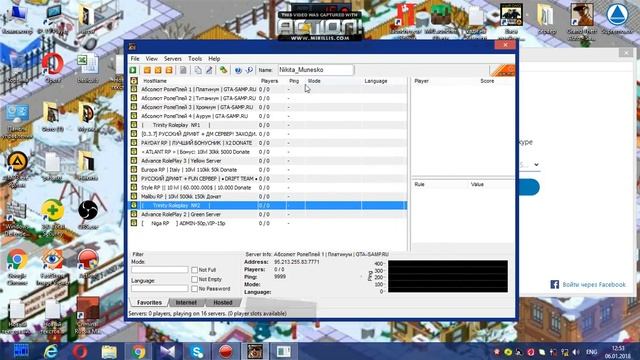
Task: Open the Servers menu
Action: (173, 59)
